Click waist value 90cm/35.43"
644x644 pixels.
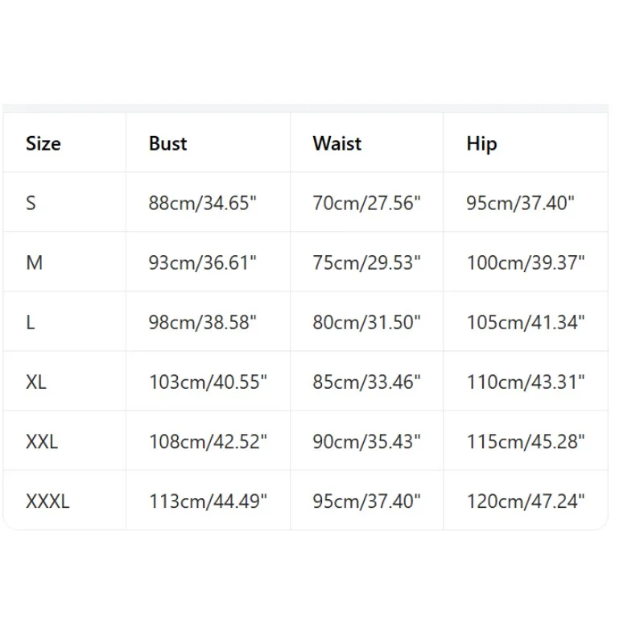click(x=367, y=441)
